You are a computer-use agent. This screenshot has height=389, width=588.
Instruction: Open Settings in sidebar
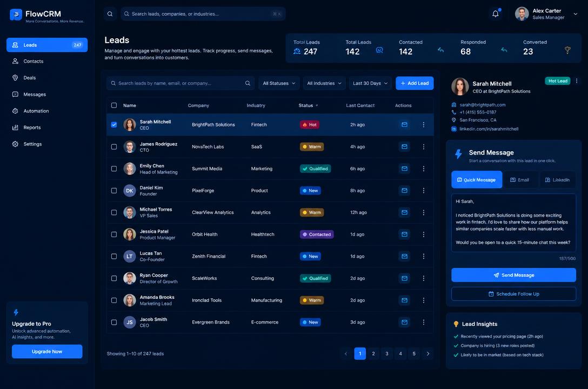(47, 144)
